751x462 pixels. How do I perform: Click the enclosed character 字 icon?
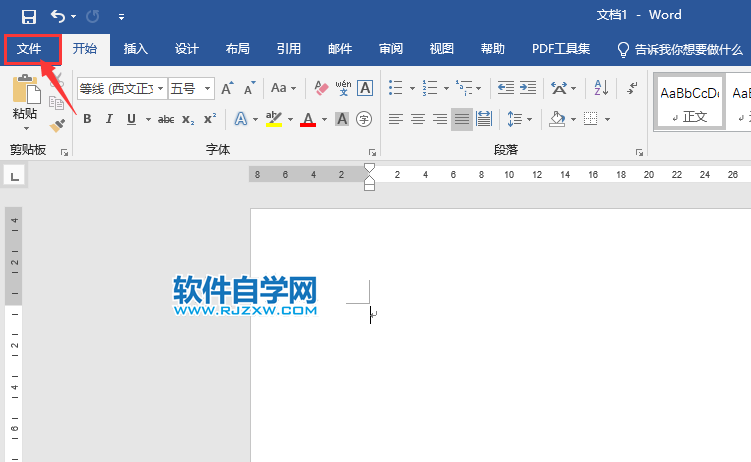click(x=364, y=119)
